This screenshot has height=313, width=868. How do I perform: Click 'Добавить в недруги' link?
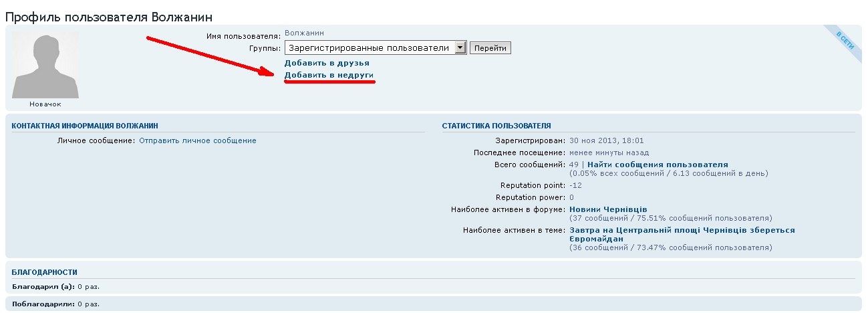329,75
